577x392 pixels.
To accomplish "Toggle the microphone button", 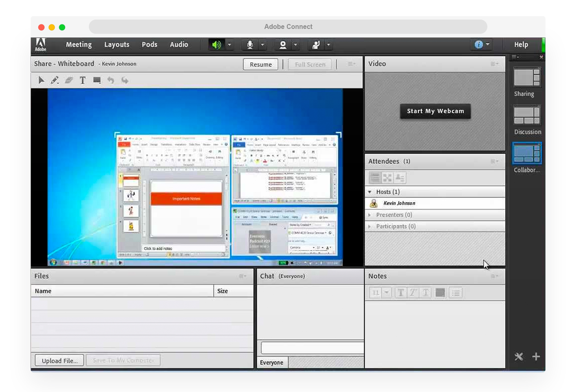I will coord(250,45).
